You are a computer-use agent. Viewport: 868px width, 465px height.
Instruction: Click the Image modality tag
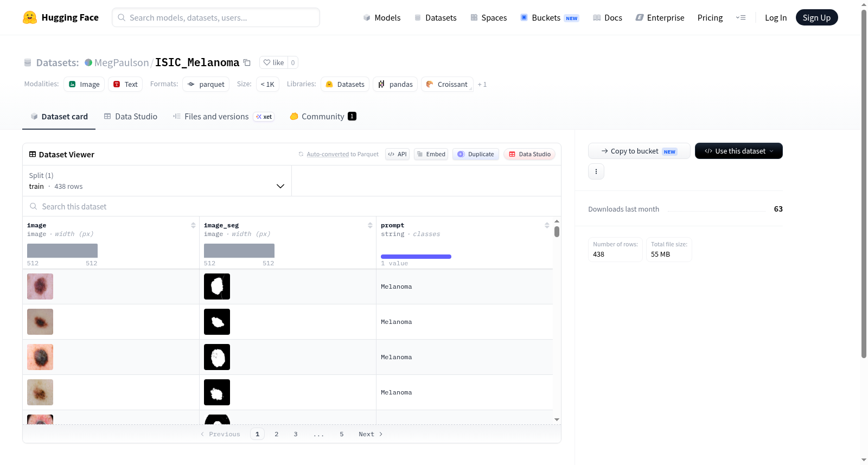point(84,84)
